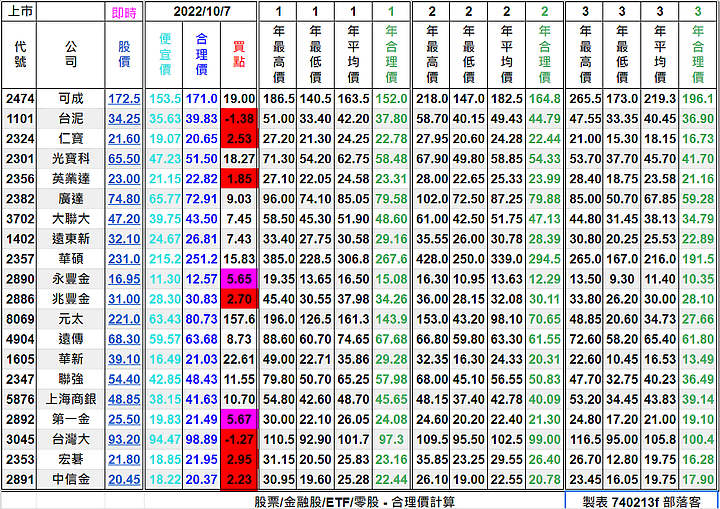The width and height of the screenshot is (720, 509).
Task: Click the 16.95 price link for 永豐金
Action: coord(124,279)
